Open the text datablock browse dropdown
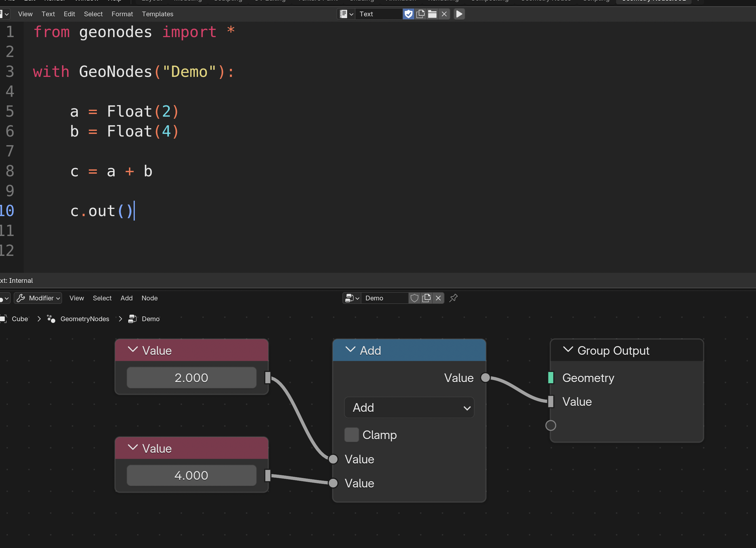The width and height of the screenshot is (756, 548). 346,14
